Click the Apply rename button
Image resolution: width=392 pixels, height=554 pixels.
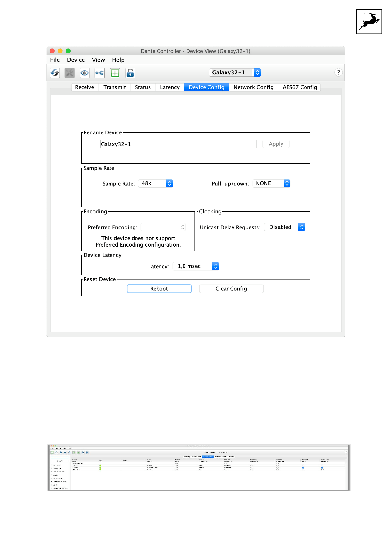(276, 144)
